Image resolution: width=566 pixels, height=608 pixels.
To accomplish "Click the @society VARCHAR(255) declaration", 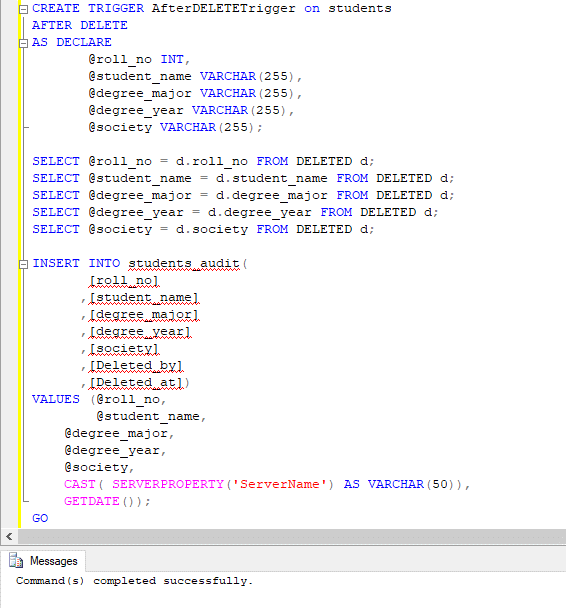I will pyautogui.click(x=175, y=128).
